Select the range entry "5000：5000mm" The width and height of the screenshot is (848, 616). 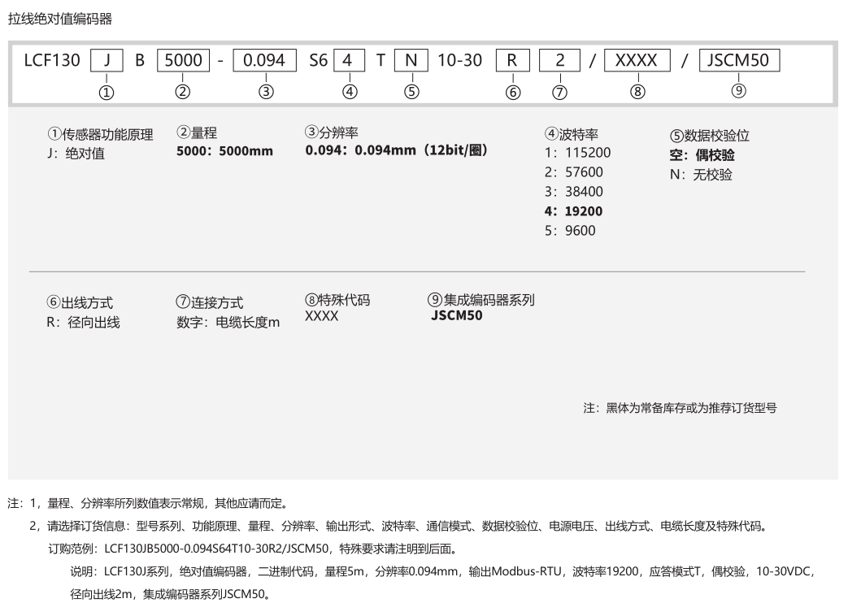point(224,151)
